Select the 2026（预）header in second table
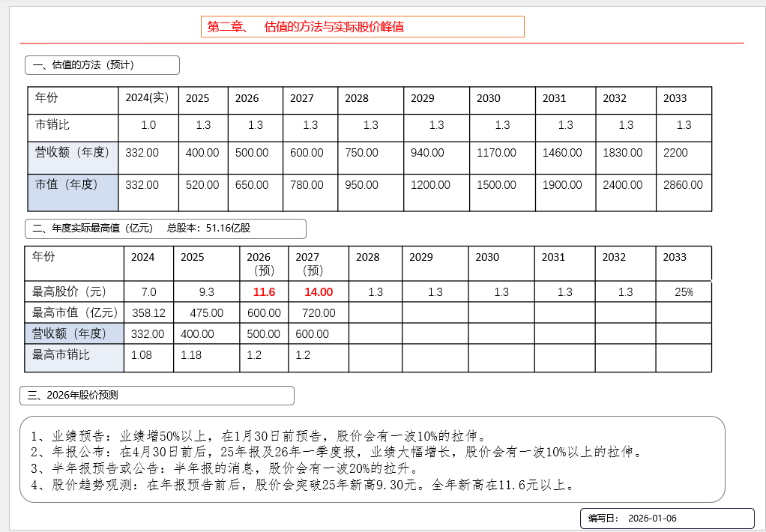 pos(264,263)
